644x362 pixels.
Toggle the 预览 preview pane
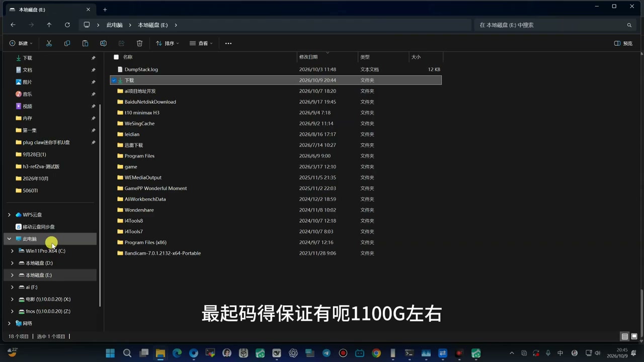[623, 43]
